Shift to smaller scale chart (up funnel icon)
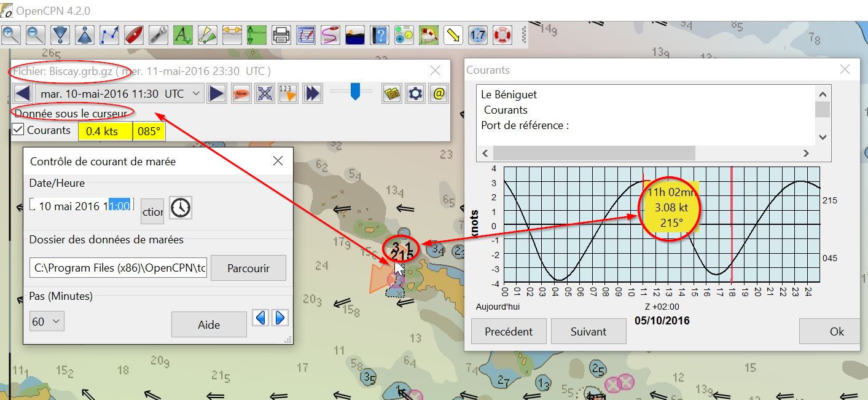Viewport: 868px width, 400px height. coord(85,34)
